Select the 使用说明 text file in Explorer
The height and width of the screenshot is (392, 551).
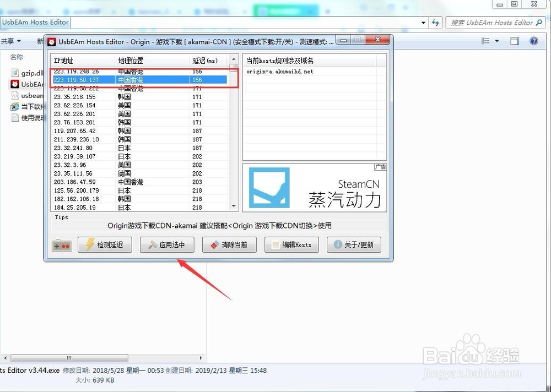pyautogui.click(x=28, y=118)
